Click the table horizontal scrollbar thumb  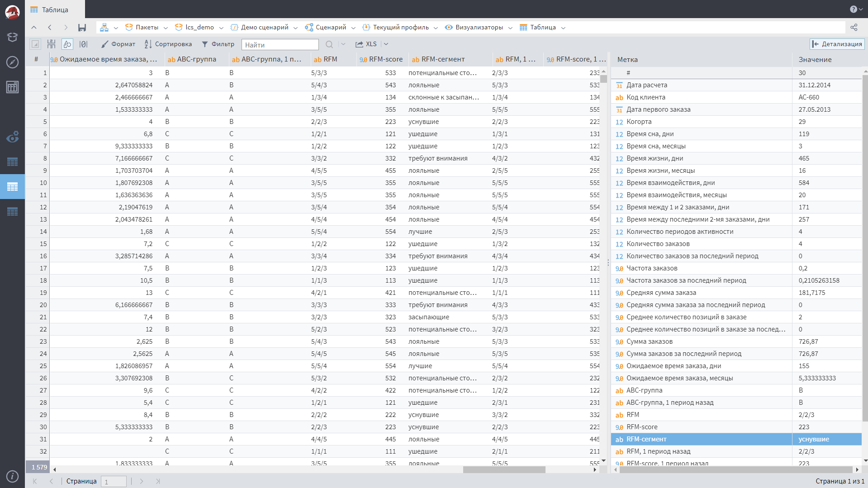pyautogui.click(x=504, y=469)
